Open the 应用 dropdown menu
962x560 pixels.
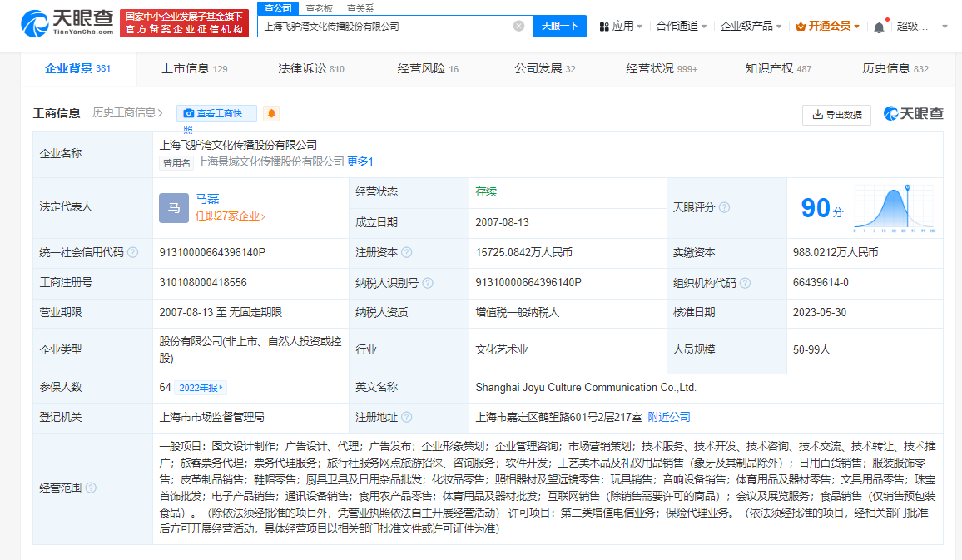[621, 27]
